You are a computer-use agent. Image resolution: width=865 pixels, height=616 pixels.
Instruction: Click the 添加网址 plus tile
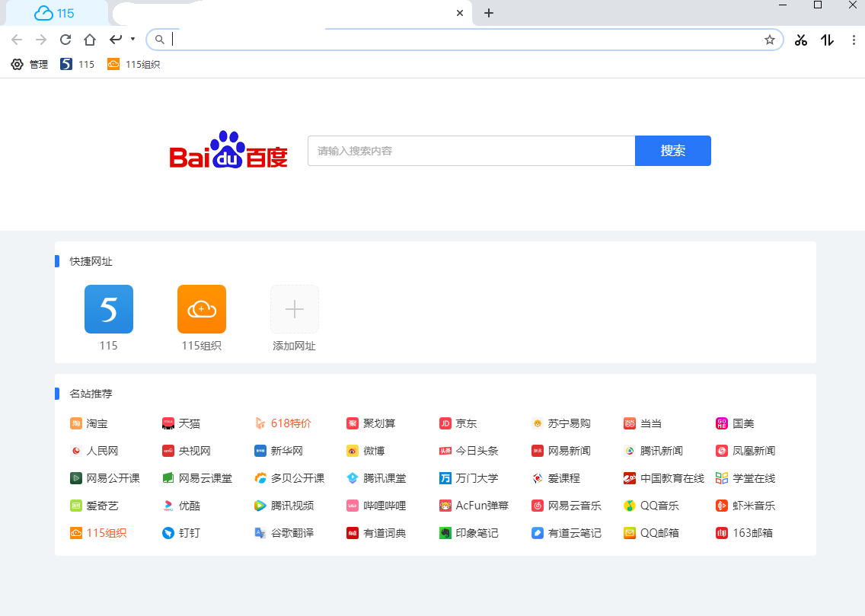[x=294, y=309]
